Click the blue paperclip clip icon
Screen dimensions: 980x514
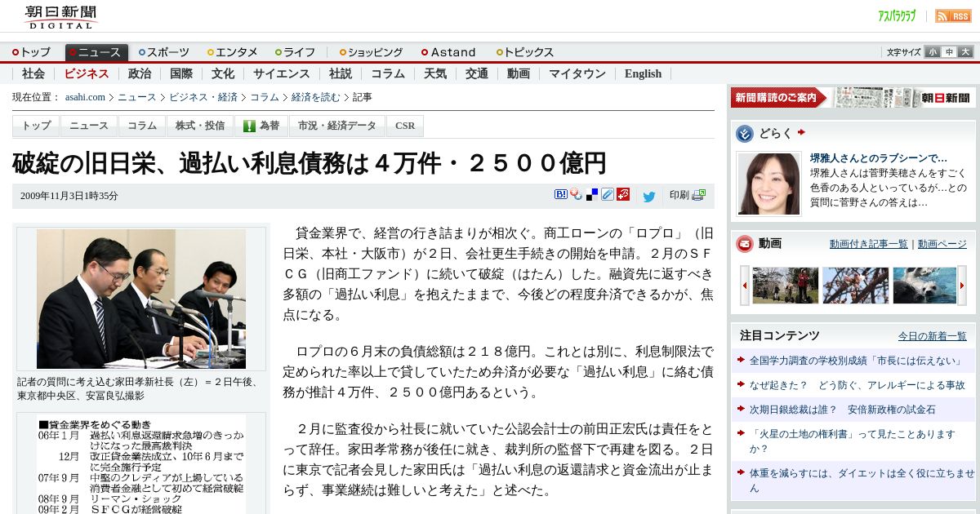pos(608,194)
